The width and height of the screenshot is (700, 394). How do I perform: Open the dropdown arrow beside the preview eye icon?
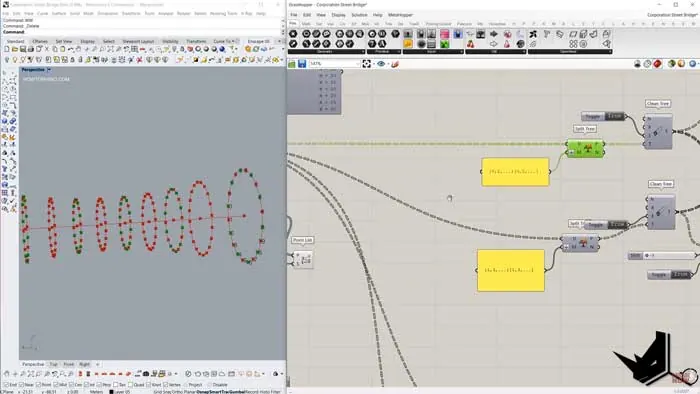tap(387, 64)
